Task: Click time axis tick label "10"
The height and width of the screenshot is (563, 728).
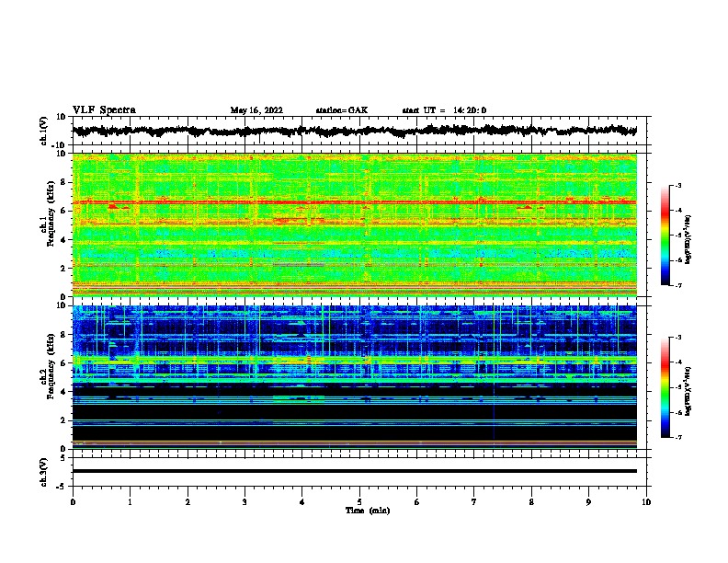Action: [646, 502]
